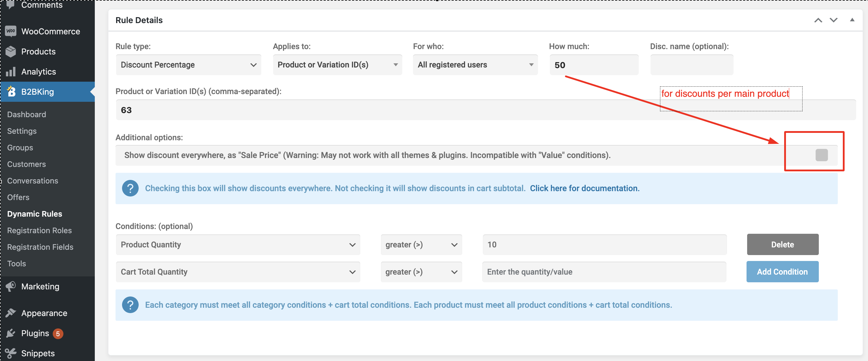Open the greater operator dropdown in Cart Total row
This screenshot has width=868, height=361.
[421, 272]
